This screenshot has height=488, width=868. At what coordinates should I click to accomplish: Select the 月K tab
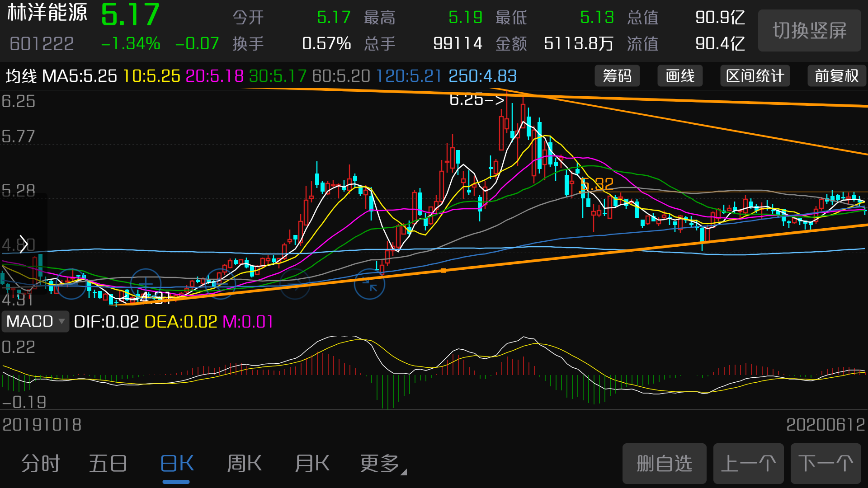click(x=312, y=464)
